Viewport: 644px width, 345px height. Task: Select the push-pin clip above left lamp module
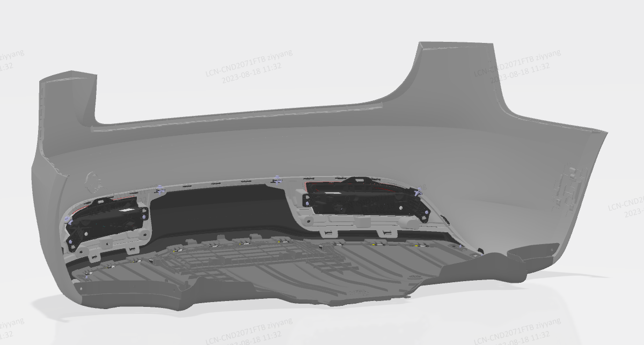[159, 188]
